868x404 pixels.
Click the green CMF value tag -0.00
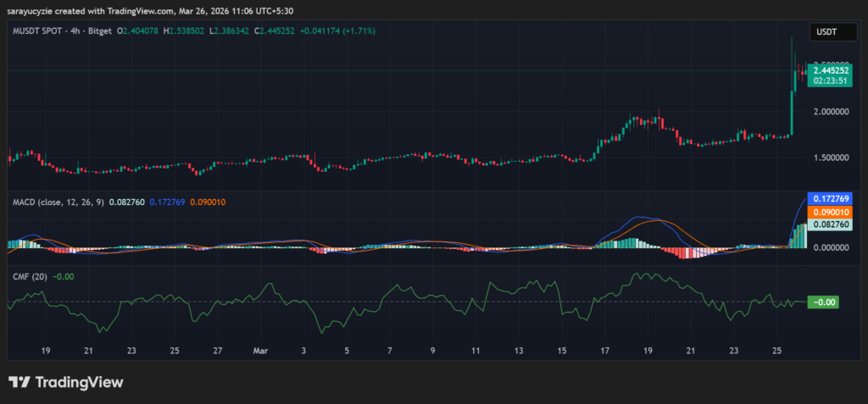tap(822, 302)
